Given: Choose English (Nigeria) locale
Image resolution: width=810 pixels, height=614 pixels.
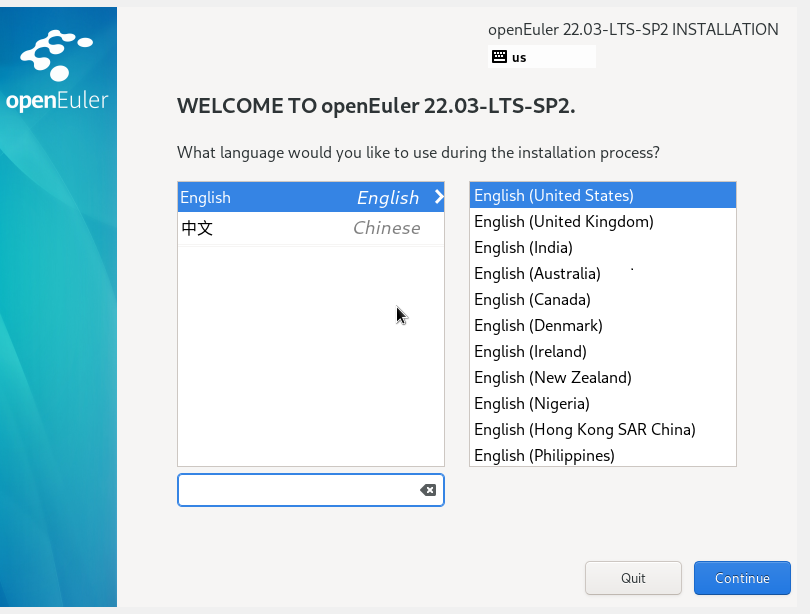Looking at the screenshot, I should coord(602,403).
